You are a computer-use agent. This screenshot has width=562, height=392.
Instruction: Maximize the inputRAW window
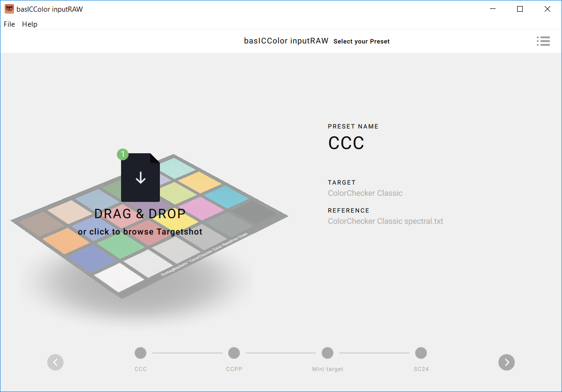(x=520, y=9)
